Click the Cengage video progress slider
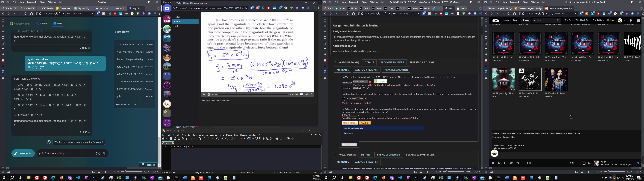644x181 pixels. point(253,95)
